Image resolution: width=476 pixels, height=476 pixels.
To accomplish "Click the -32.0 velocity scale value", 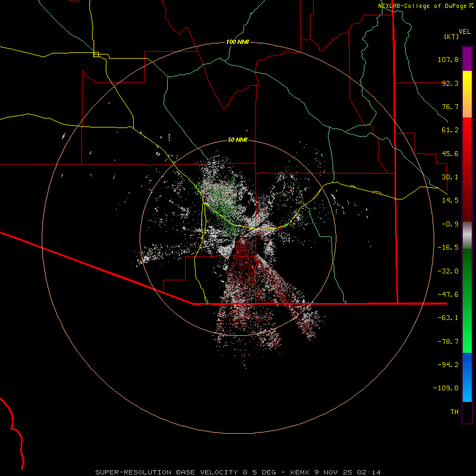I will [x=448, y=271].
